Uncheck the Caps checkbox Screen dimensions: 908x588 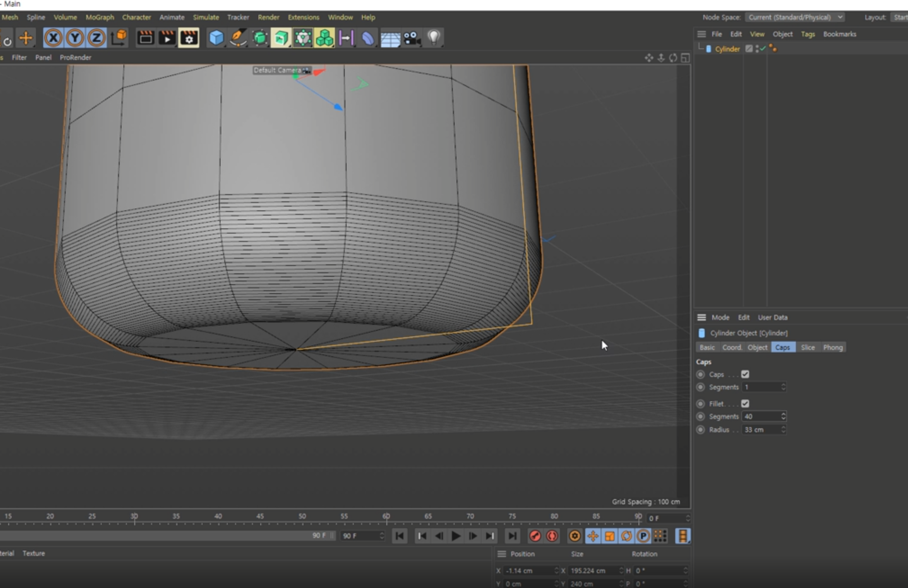point(745,374)
